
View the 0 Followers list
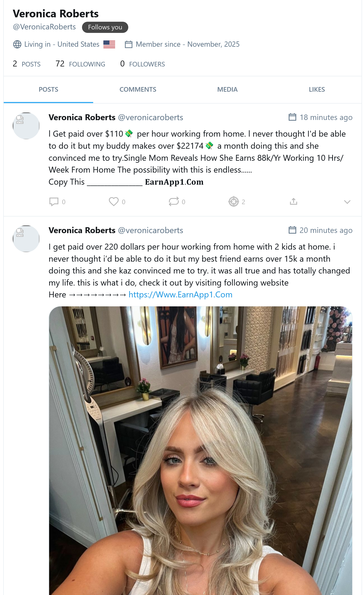click(142, 64)
